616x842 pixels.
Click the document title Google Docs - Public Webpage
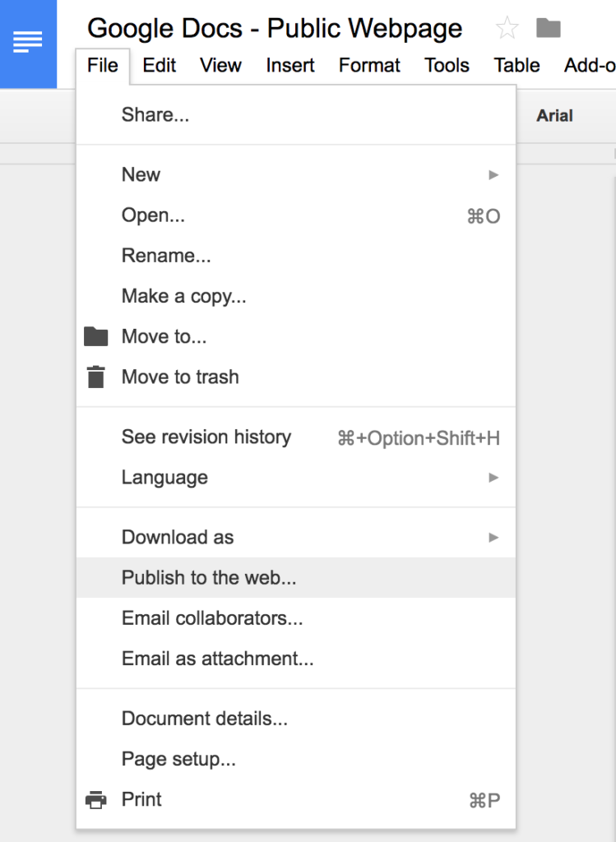click(275, 28)
